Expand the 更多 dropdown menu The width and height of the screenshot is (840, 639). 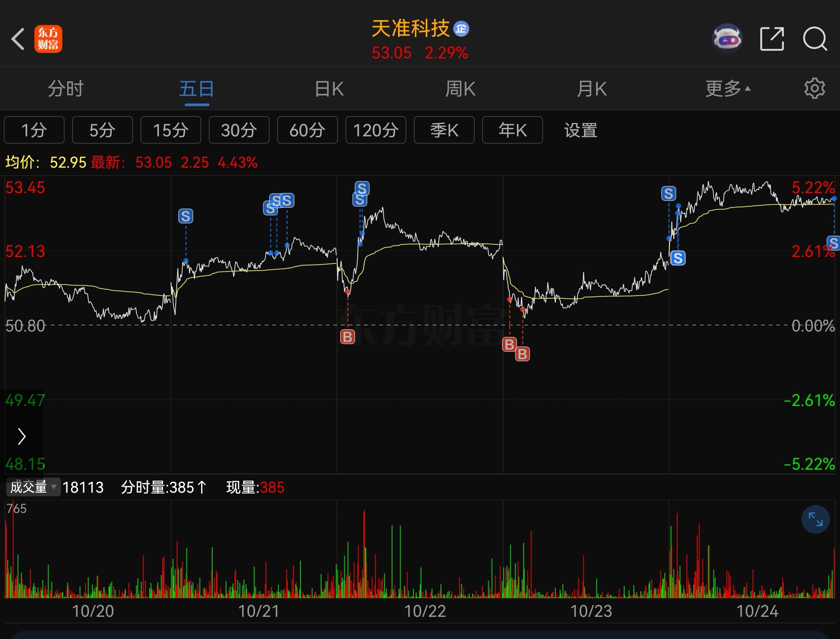pyautogui.click(x=727, y=89)
